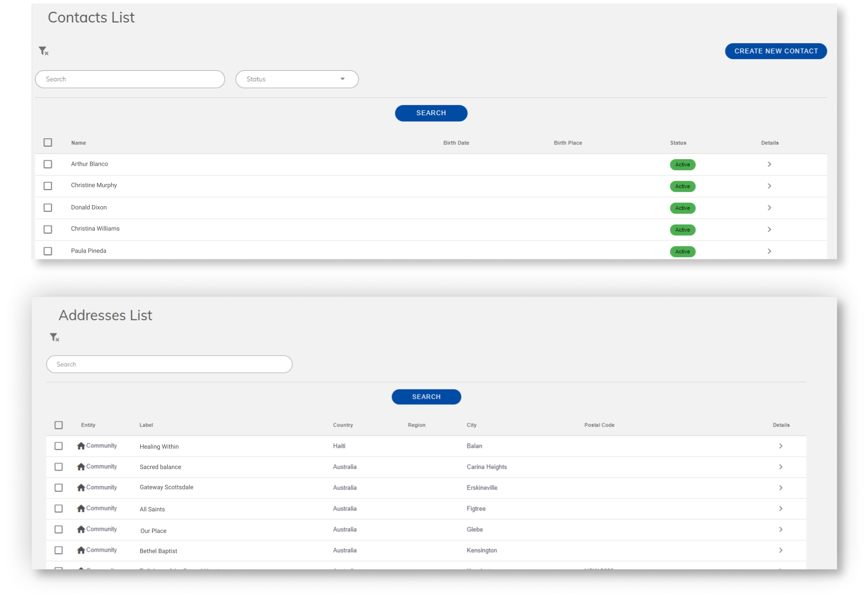Click the clear filters icon on Addresses List

[x=55, y=337]
